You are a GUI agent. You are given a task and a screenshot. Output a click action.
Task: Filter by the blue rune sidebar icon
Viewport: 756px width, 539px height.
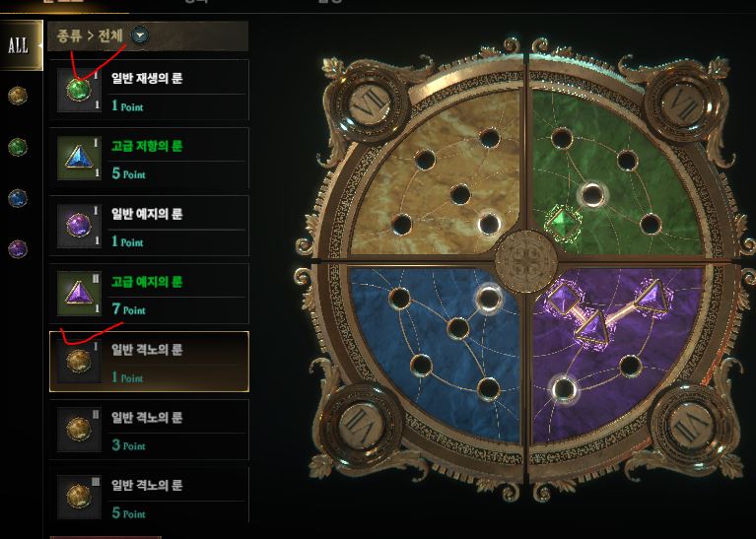pyautogui.click(x=18, y=198)
